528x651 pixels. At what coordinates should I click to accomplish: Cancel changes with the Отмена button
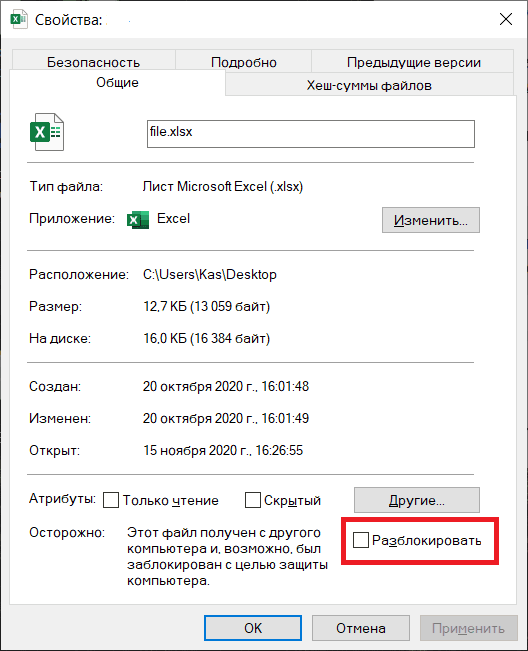click(x=361, y=628)
